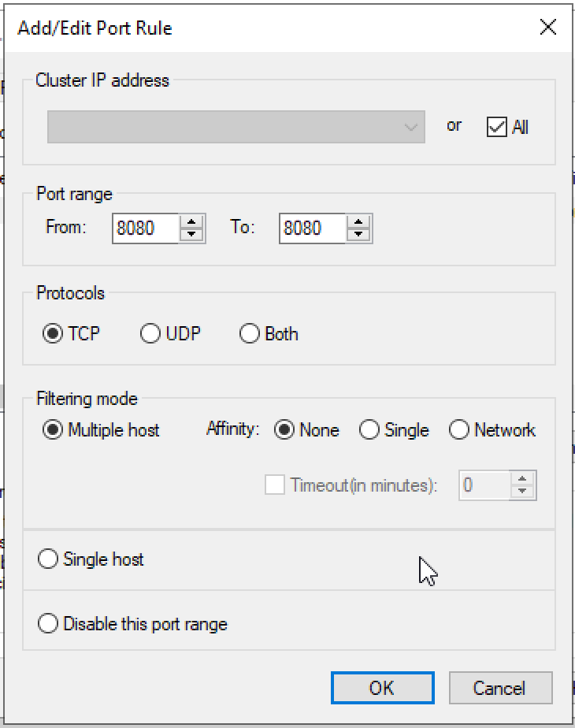This screenshot has height=728, width=575.
Task: Enable the Timeout(in minutes) checkbox
Action: [x=275, y=485]
